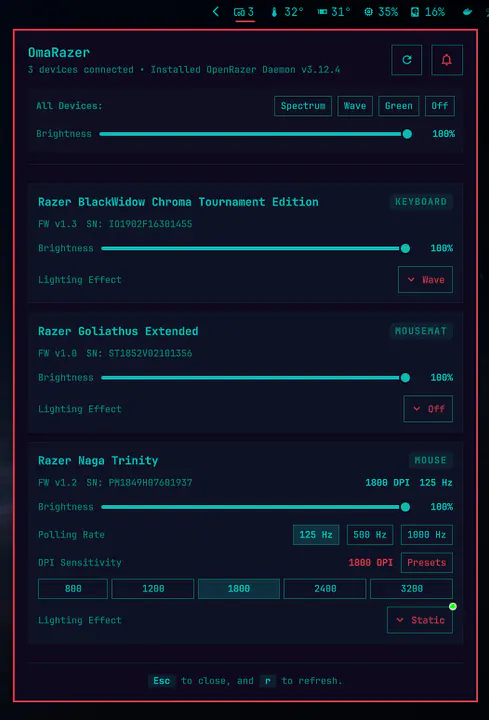
Task: Select the 125 Hz polling rate
Action: pyautogui.click(x=316, y=534)
